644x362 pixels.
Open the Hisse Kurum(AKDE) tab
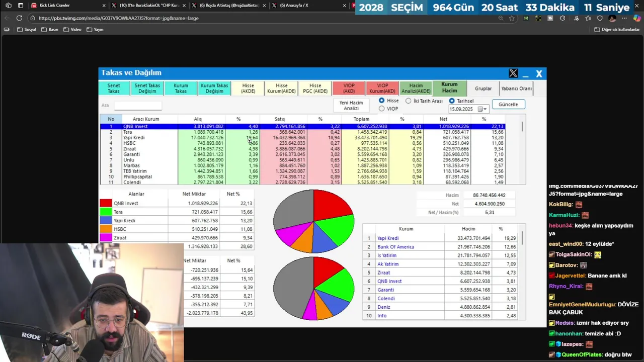coord(281,88)
